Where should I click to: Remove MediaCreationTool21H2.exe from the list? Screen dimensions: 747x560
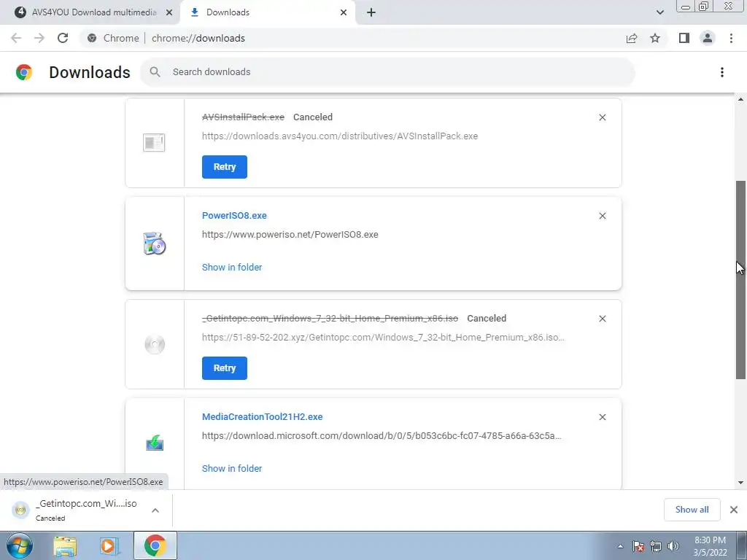point(602,417)
